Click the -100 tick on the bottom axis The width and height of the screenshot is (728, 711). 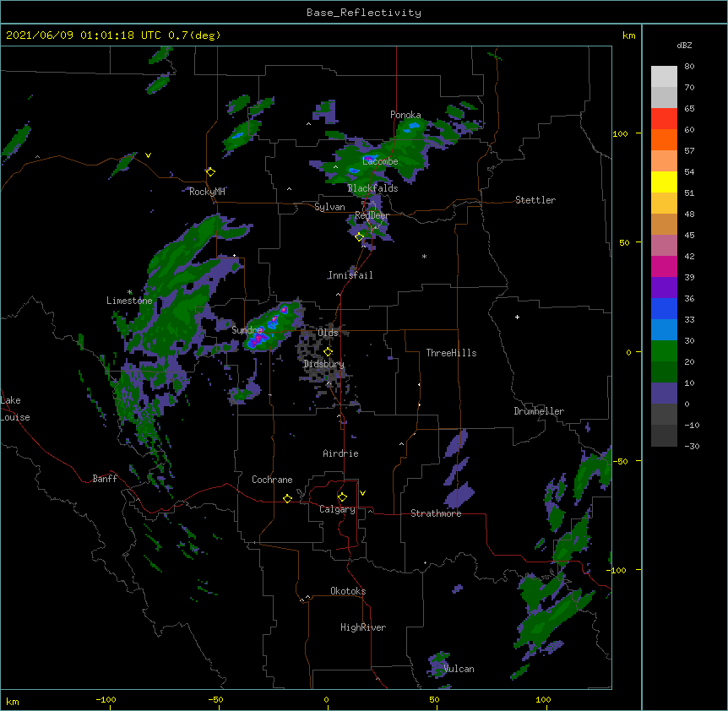pos(106,699)
